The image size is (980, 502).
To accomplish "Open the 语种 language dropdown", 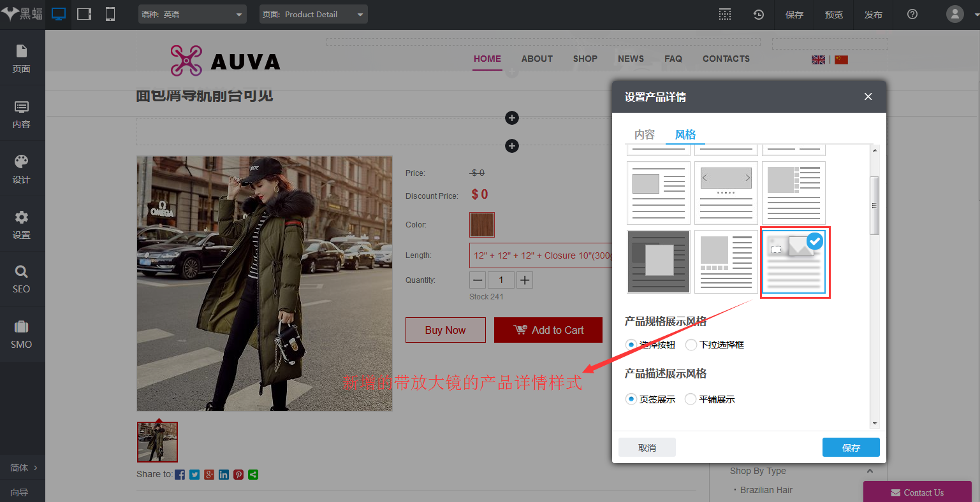I will coord(192,13).
